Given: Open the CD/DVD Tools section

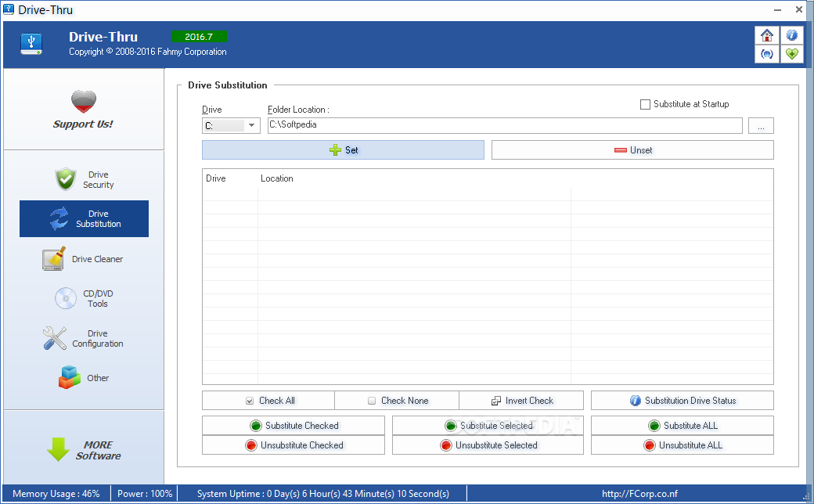Looking at the screenshot, I should tap(84, 298).
